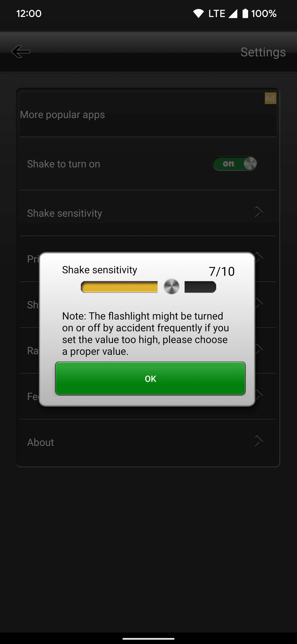Select the About settings entry label
297x644 pixels.
pyautogui.click(x=40, y=443)
